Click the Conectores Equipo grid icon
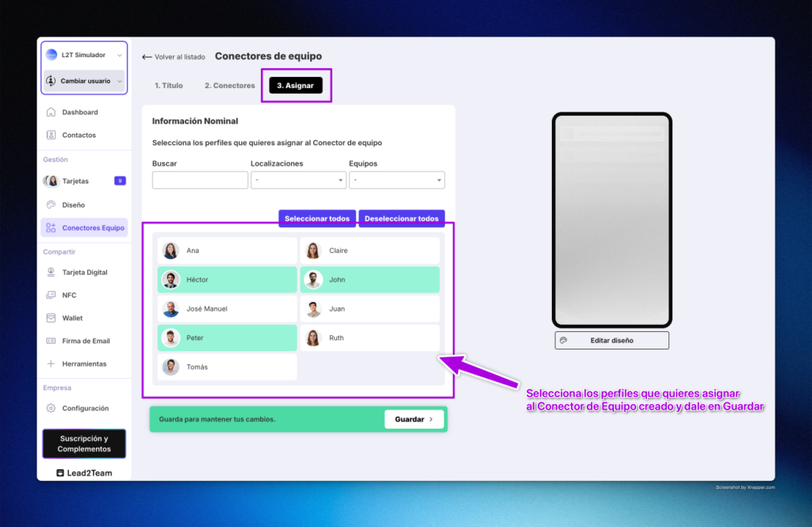The image size is (812, 527). pos(51,228)
